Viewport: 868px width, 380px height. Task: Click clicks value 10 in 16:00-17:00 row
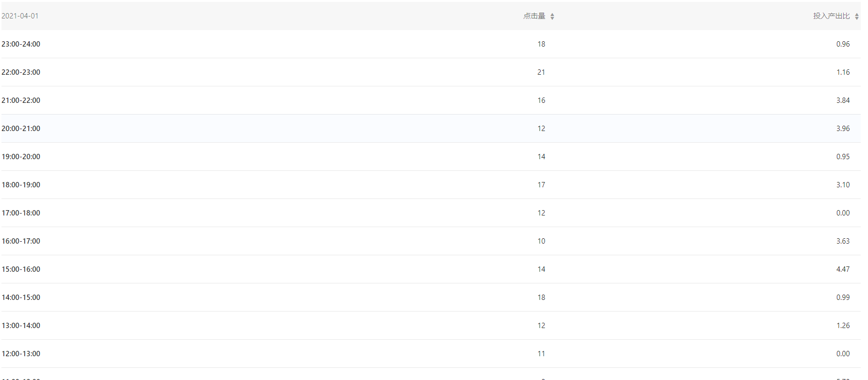pyautogui.click(x=541, y=241)
